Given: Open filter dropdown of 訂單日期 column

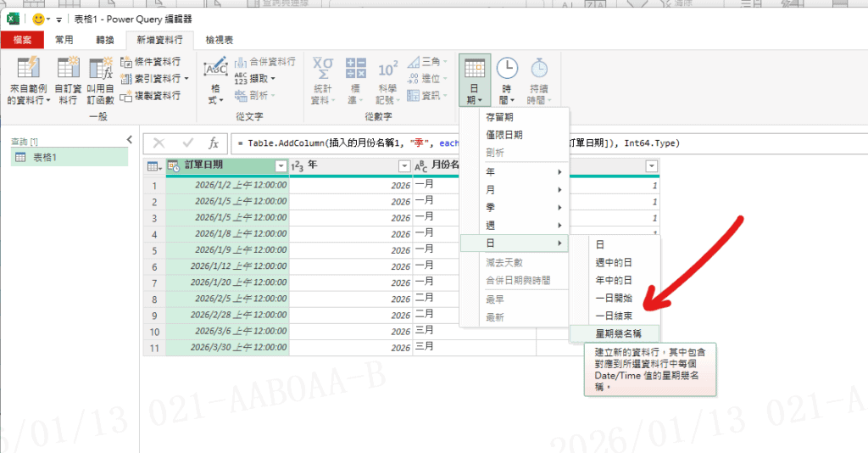Looking at the screenshot, I should pos(281,165).
